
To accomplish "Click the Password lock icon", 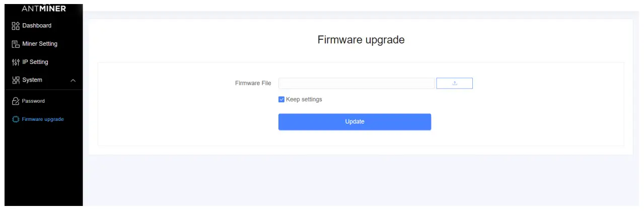I will [x=16, y=101].
